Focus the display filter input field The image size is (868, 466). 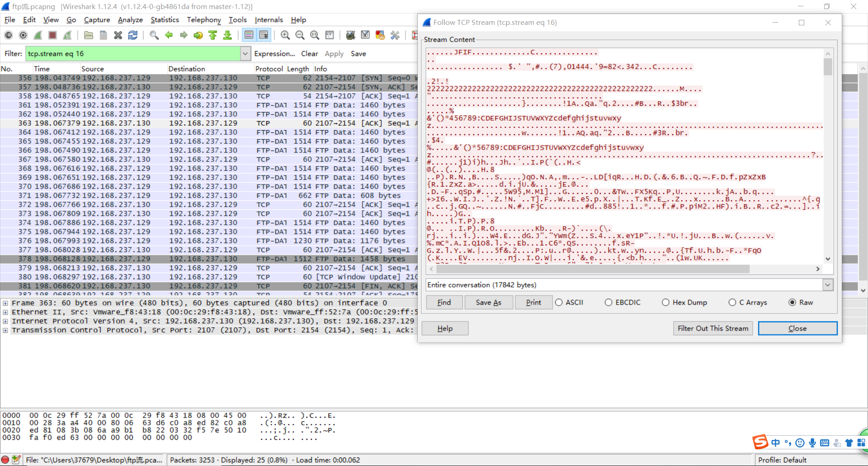133,54
